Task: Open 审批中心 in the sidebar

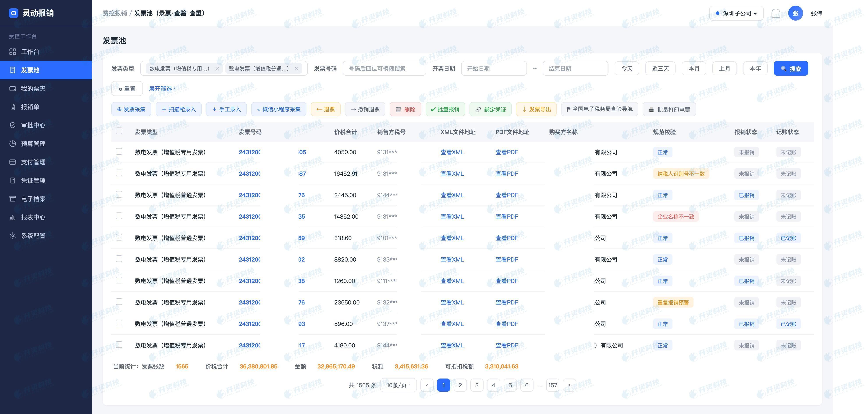Action: (46, 125)
